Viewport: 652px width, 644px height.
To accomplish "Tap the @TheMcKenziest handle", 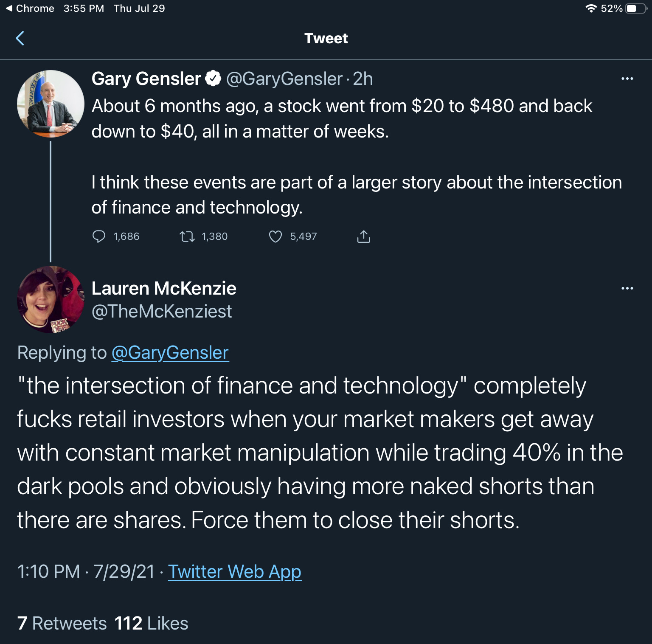I will (x=162, y=312).
